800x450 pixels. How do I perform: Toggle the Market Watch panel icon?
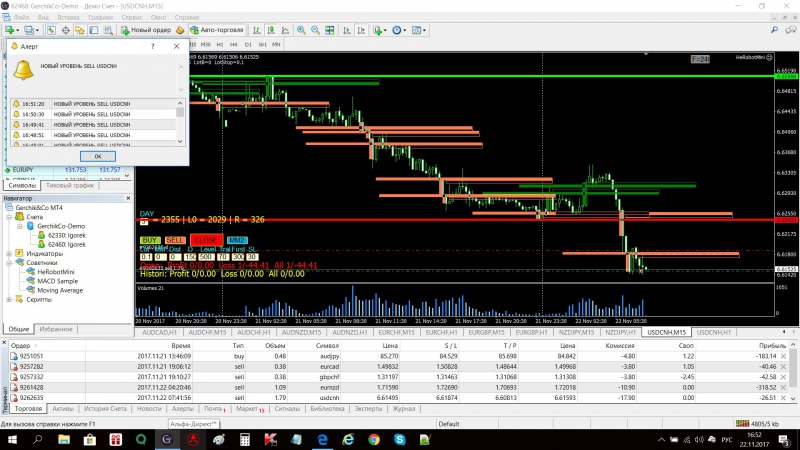(52, 31)
